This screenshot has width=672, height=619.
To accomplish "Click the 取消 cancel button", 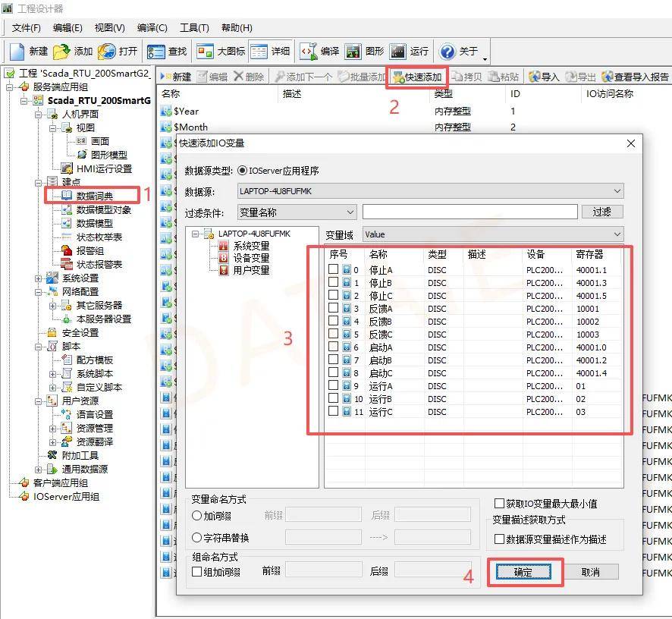I will point(591,572).
